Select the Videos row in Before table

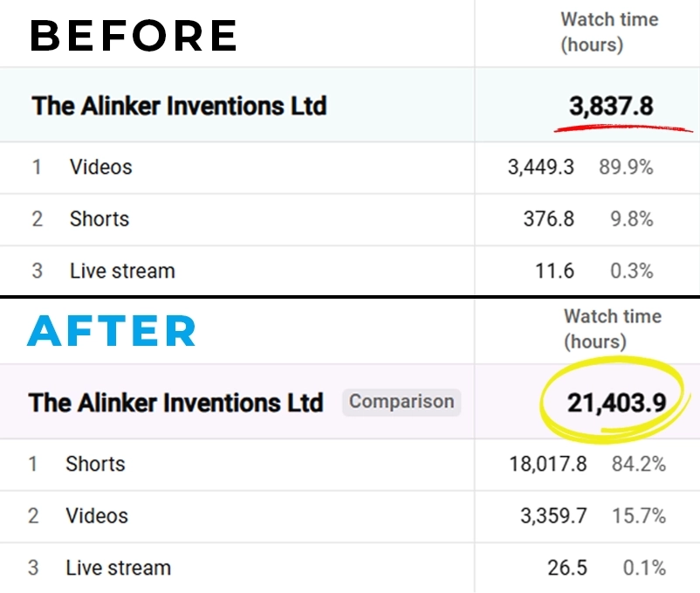click(x=350, y=168)
